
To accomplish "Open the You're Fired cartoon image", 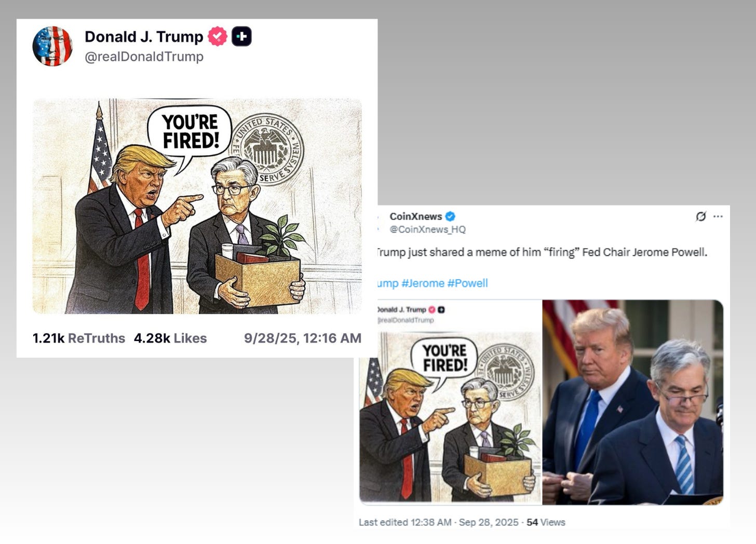I will pos(197,206).
